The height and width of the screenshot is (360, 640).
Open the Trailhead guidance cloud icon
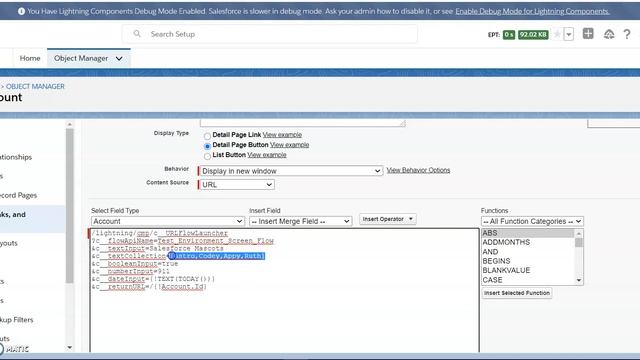(609, 34)
